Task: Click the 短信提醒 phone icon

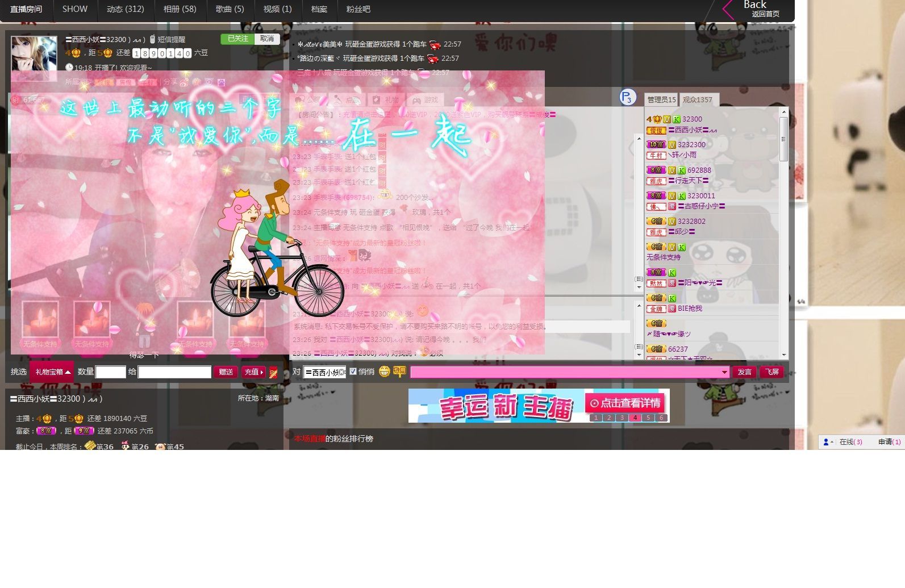Action: click(152, 39)
